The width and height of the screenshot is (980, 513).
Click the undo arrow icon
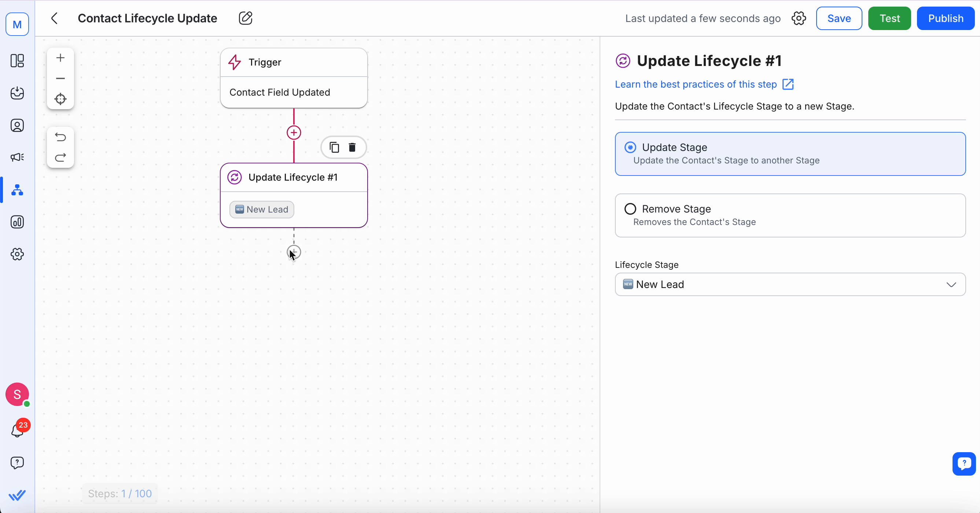click(60, 137)
